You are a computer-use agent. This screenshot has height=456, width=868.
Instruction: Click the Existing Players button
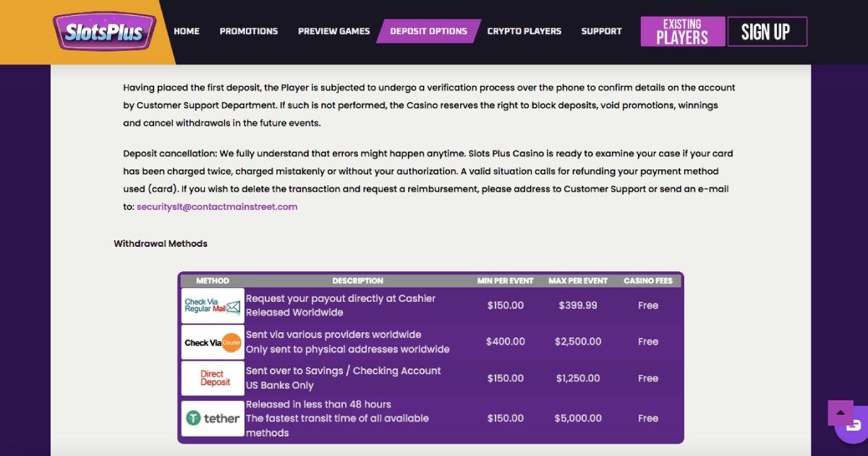pos(682,32)
